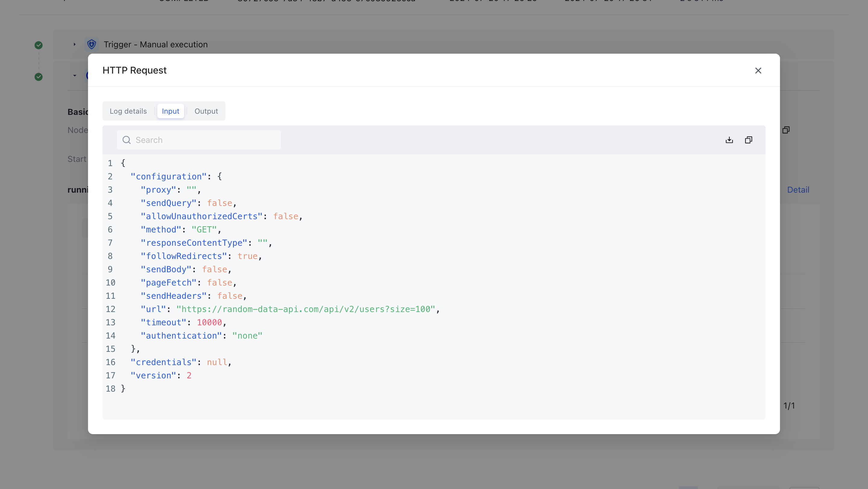Click the Trigger shield node icon
The image size is (868, 489).
91,45
